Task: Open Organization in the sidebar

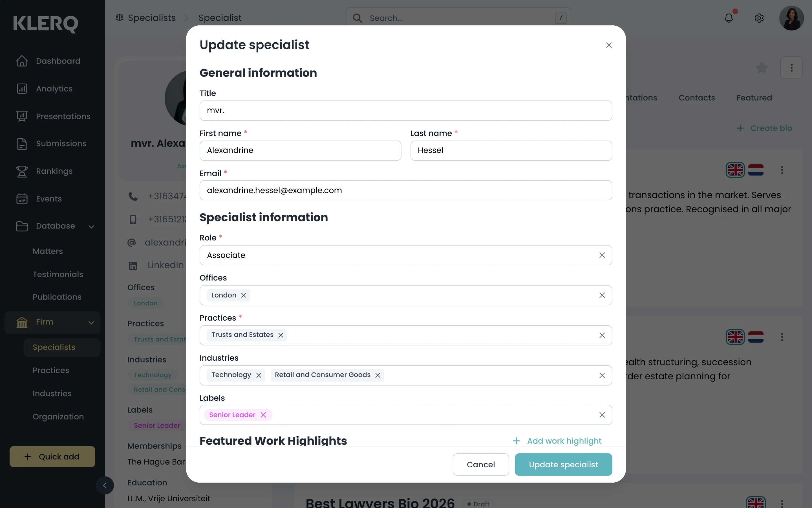Action: [x=58, y=417]
